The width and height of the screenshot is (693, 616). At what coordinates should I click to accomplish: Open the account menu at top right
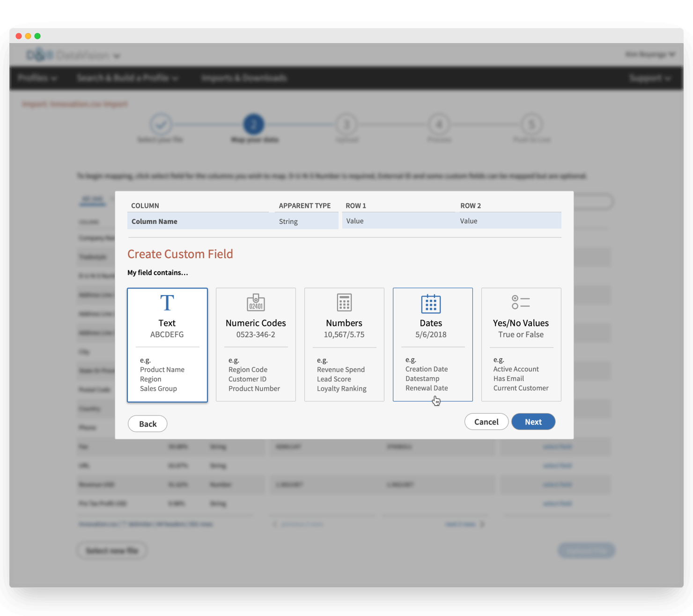point(651,54)
